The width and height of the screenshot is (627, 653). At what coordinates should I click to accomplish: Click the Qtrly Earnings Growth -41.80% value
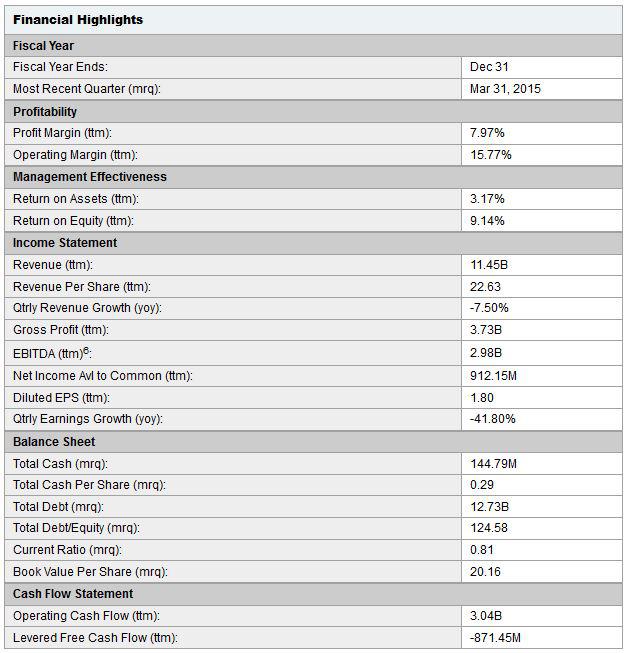pyautogui.click(x=493, y=419)
